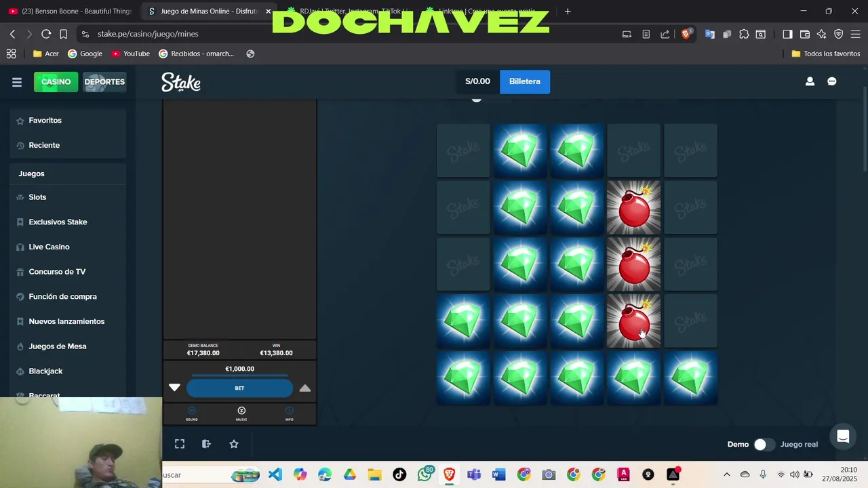Open Nuevos lanzamientos in the sidebar
This screenshot has width=868, height=488.
pyautogui.click(x=68, y=321)
